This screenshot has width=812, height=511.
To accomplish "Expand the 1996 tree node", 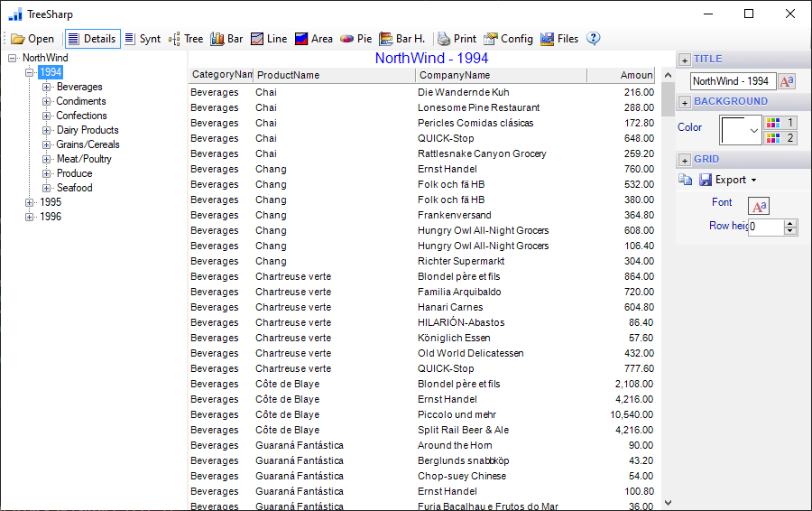I will (x=30, y=218).
